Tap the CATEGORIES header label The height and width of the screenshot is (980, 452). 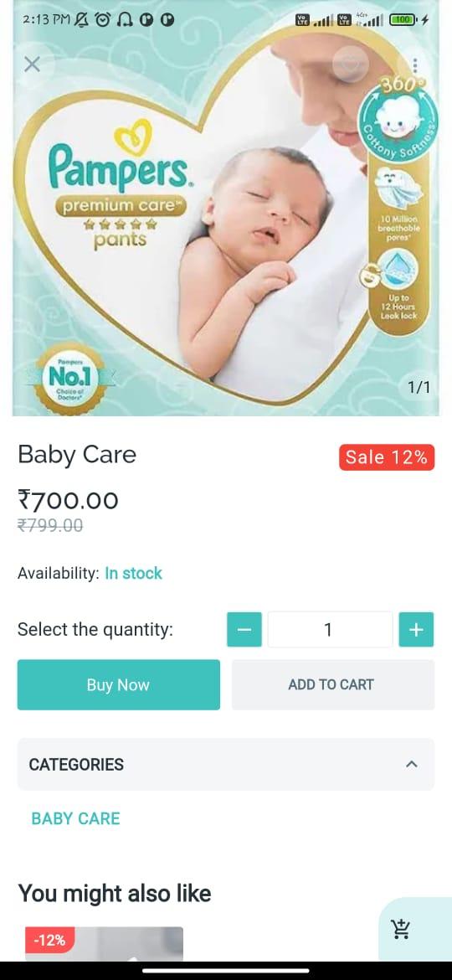pyautogui.click(x=76, y=764)
